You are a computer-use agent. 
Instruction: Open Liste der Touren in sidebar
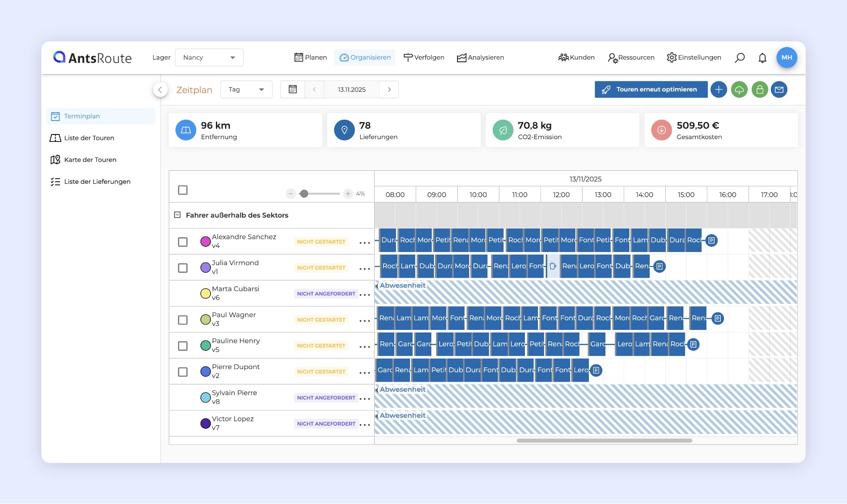tap(89, 138)
